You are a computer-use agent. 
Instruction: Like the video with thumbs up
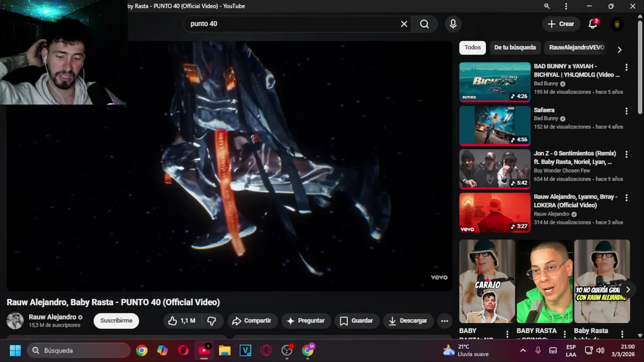pos(181,321)
